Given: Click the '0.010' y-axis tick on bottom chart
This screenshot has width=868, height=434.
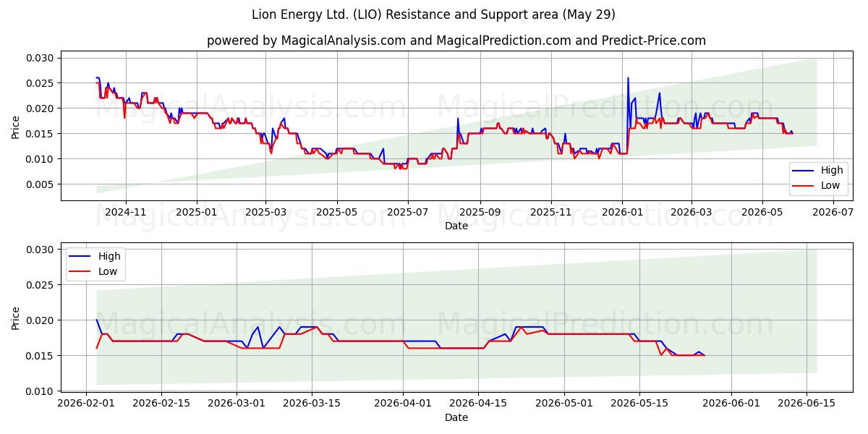Looking at the screenshot, I should click(41, 391).
